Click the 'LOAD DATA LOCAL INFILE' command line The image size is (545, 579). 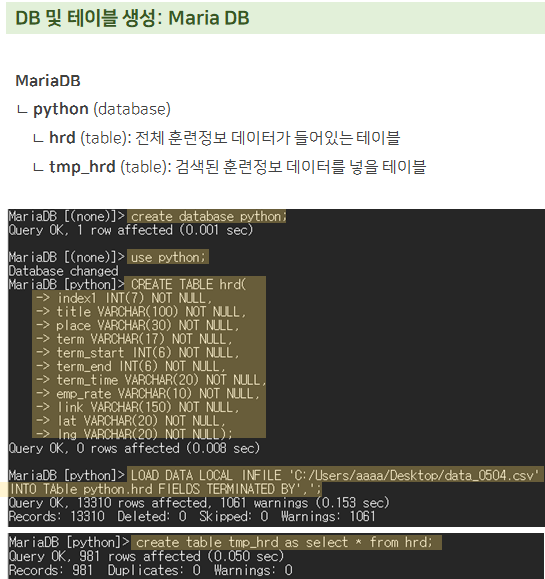(x=335, y=475)
